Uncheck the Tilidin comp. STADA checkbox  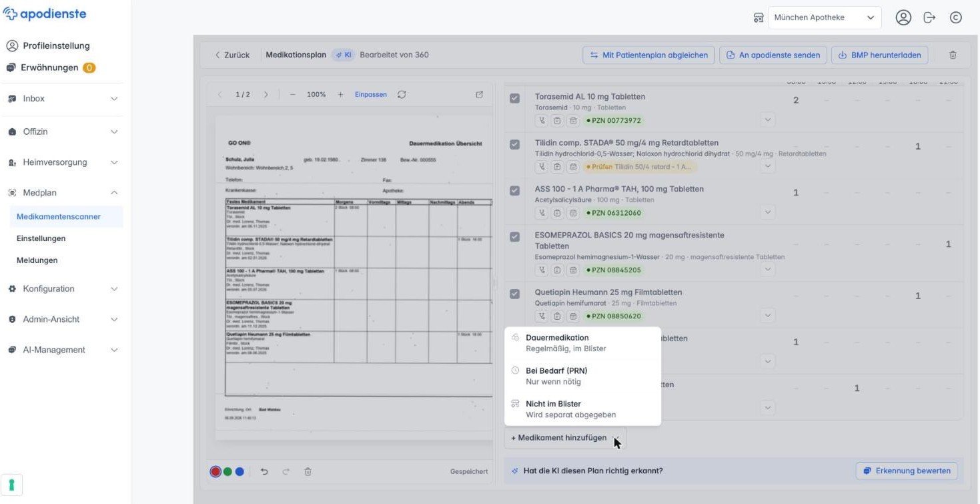click(x=514, y=144)
